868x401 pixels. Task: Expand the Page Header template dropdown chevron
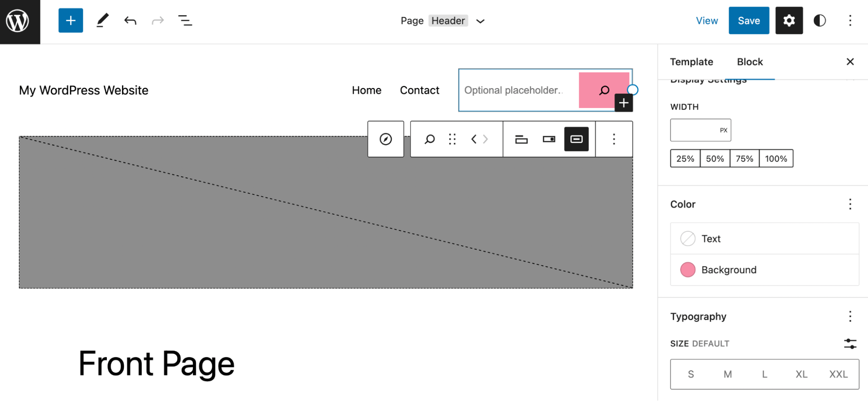click(x=480, y=21)
